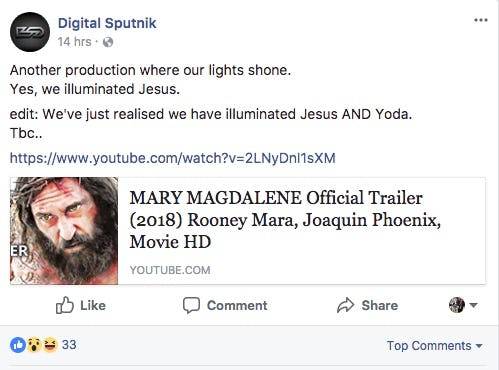This screenshot has width=499, height=370.
Task: Open the MARY MAGDALENE Official Trailer title
Action: tap(285, 220)
